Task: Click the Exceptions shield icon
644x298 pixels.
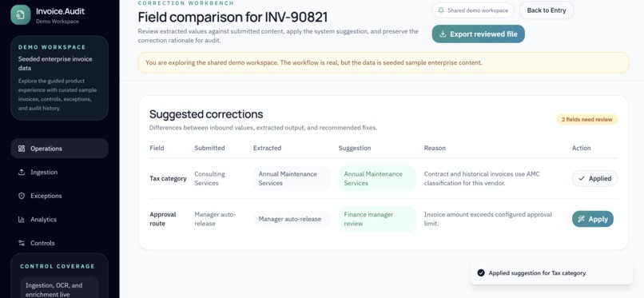Action: click(x=22, y=196)
